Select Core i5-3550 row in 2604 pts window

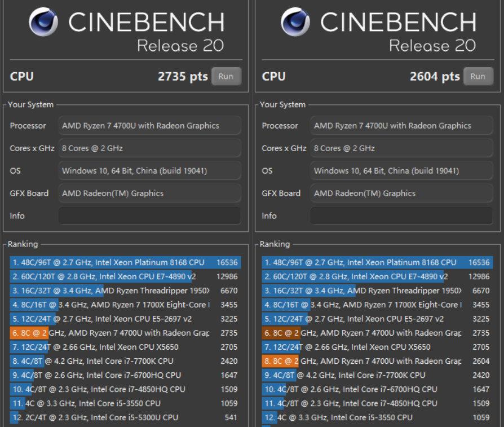tap(377, 417)
